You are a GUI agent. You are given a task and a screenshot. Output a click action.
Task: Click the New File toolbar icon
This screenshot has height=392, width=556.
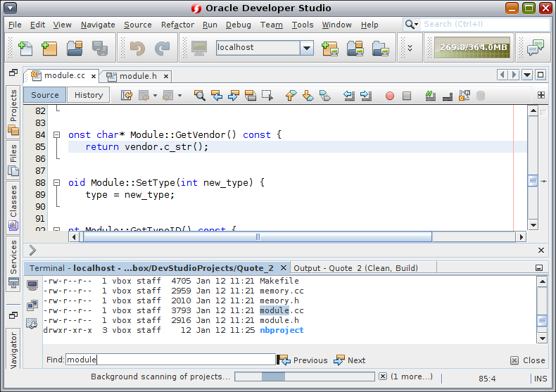[x=25, y=48]
